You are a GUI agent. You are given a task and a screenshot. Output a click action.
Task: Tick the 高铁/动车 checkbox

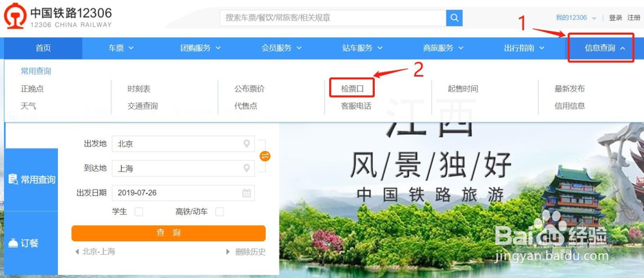click(220, 212)
